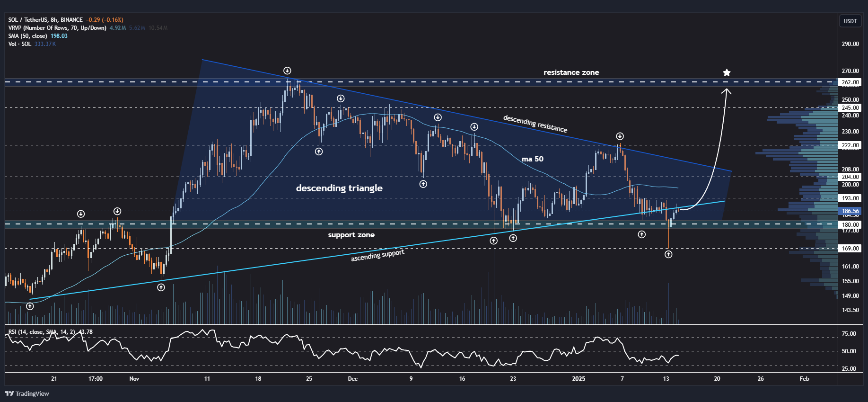Image resolution: width=868 pixels, height=402 pixels.
Task: Select the VRVP indicator legend
Action: click(57, 28)
